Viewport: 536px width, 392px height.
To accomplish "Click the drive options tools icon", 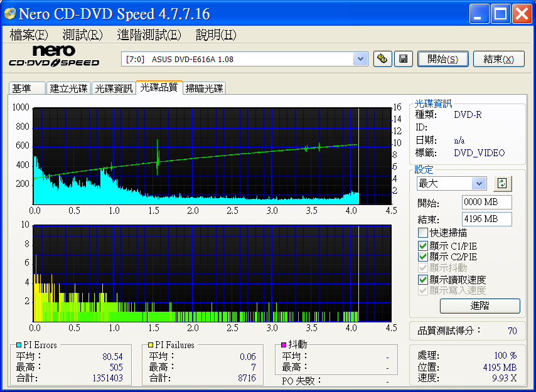I will pyautogui.click(x=382, y=59).
